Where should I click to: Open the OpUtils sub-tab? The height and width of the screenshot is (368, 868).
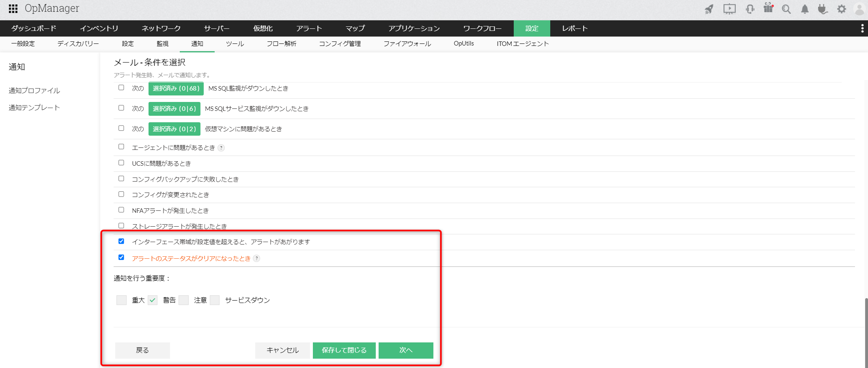coord(464,43)
